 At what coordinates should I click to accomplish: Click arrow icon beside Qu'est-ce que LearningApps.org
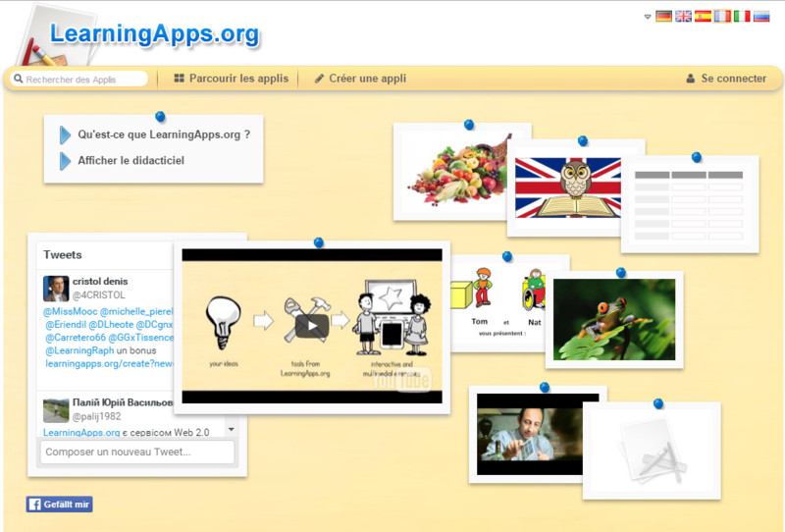[x=65, y=134]
